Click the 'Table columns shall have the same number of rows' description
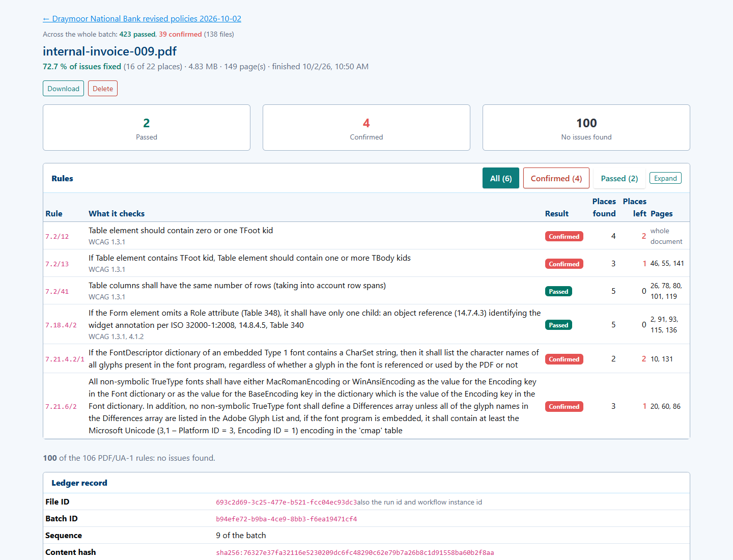The height and width of the screenshot is (560, 733). click(237, 286)
